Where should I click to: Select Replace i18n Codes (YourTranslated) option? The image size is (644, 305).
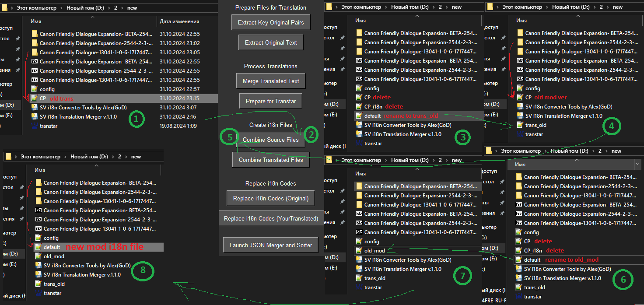click(x=271, y=218)
